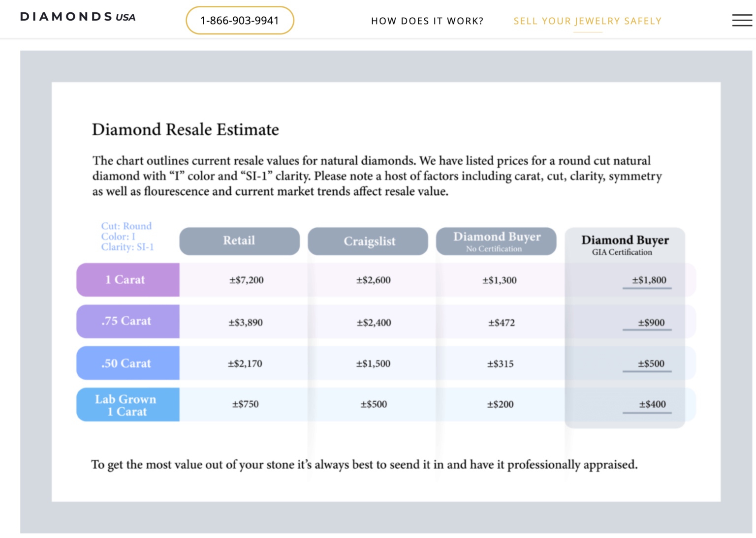Screen dimensions: 756x538
Task: Select the 1 Carat row label
Action: tap(127, 280)
